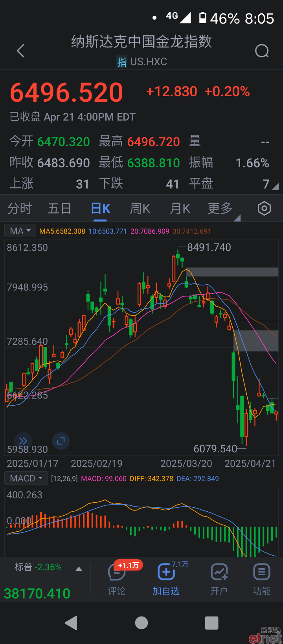Go back with the top-left arrow

(x=21, y=51)
